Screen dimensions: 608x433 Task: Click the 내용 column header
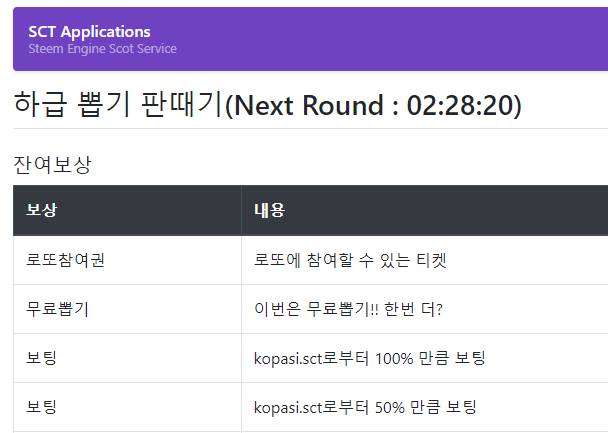[425, 210]
